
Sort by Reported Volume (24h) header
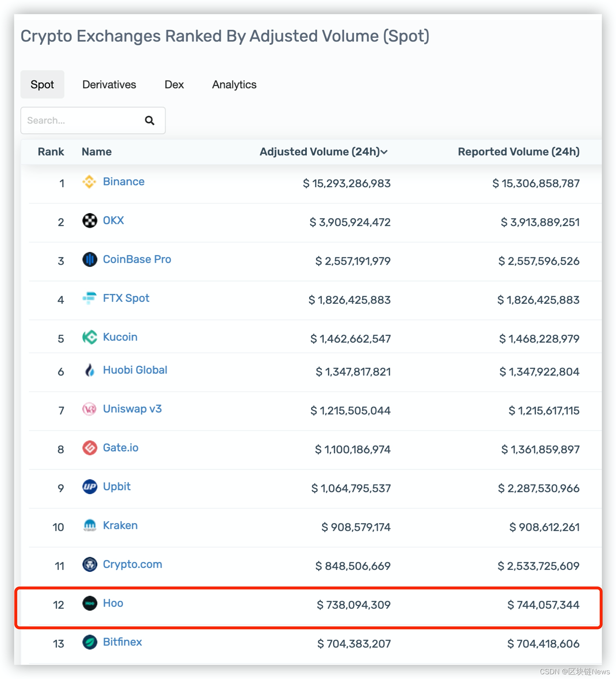pyautogui.click(x=519, y=152)
